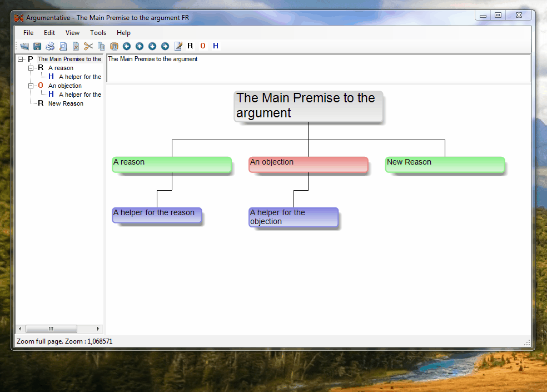Viewport: 547px width, 392px height.
Task: Click the Paste clipboard icon
Action: point(114,46)
